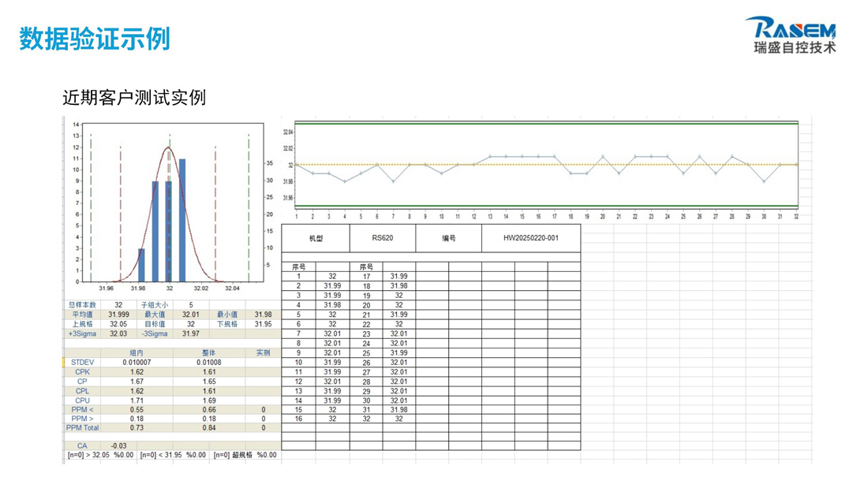Click the 子组大小 label cell
The width and height of the screenshot is (868, 488).
click(154, 305)
